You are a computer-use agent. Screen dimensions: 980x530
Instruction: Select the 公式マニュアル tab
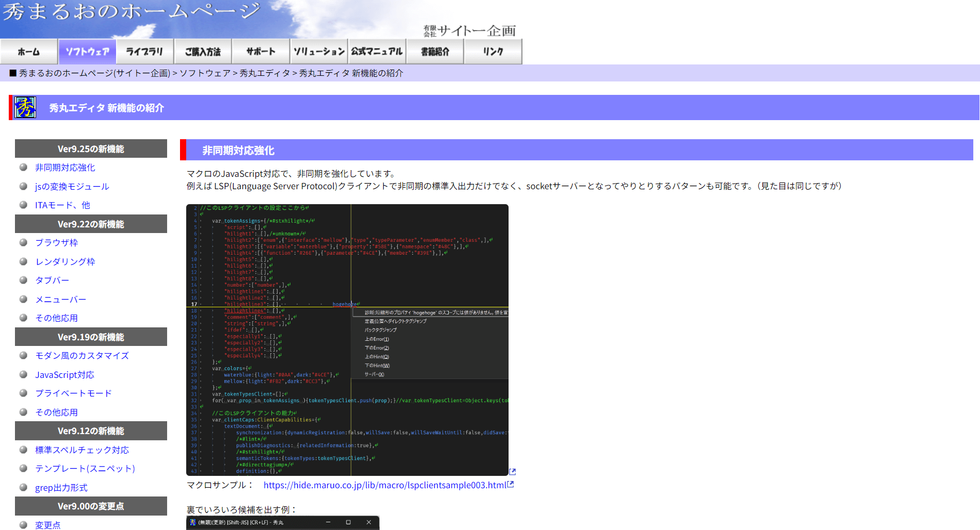tap(377, 52)
